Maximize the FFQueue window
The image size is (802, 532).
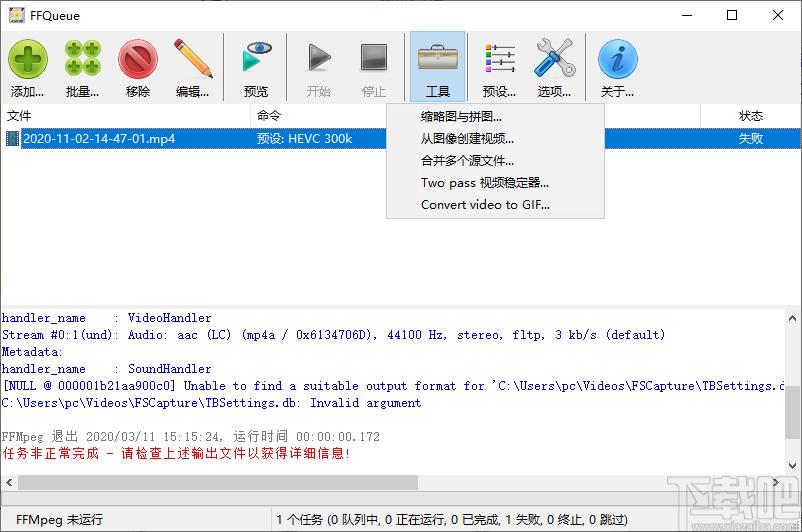pos(732,15)
